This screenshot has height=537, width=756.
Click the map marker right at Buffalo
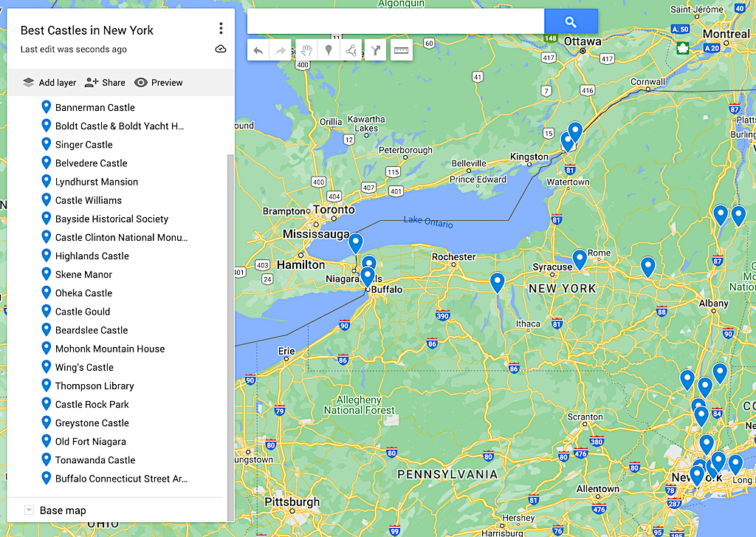tap(368, 278)
